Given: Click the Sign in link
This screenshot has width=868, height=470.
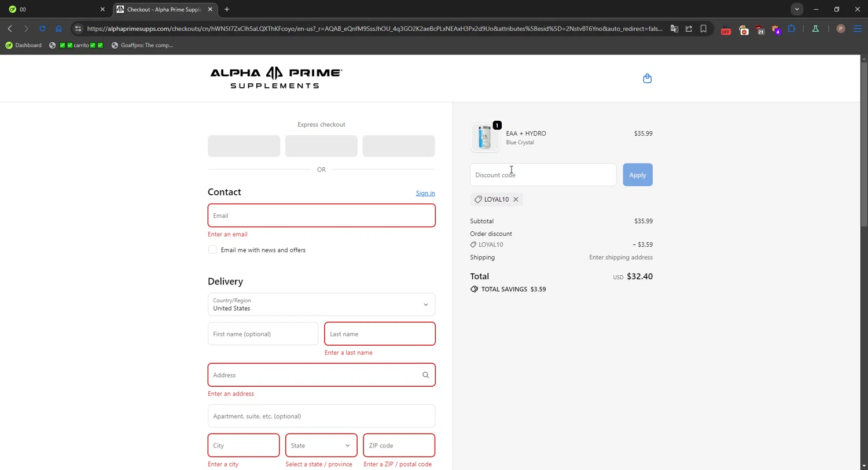Looking at the screenshot, I should coord(425,193).
